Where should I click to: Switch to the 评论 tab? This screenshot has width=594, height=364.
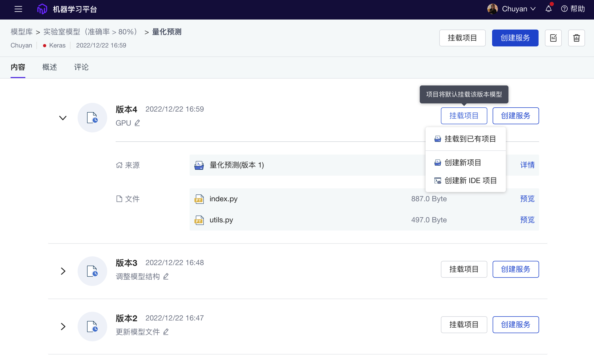[x=81, y=67]
